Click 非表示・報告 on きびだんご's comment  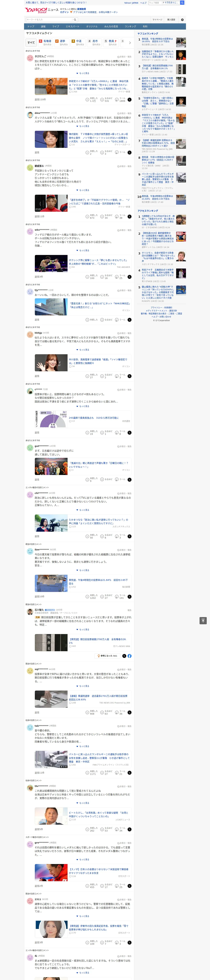[124, 57]
